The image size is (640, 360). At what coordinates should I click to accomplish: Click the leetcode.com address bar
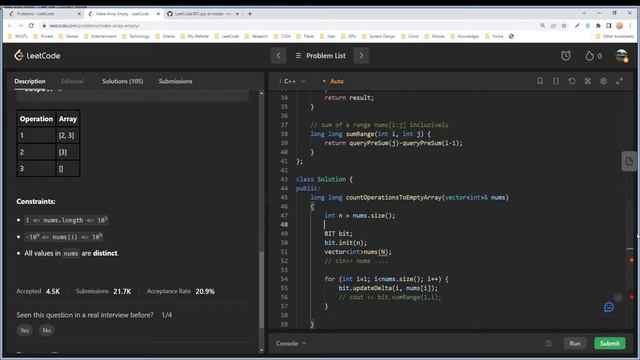[x=286, y=25]
